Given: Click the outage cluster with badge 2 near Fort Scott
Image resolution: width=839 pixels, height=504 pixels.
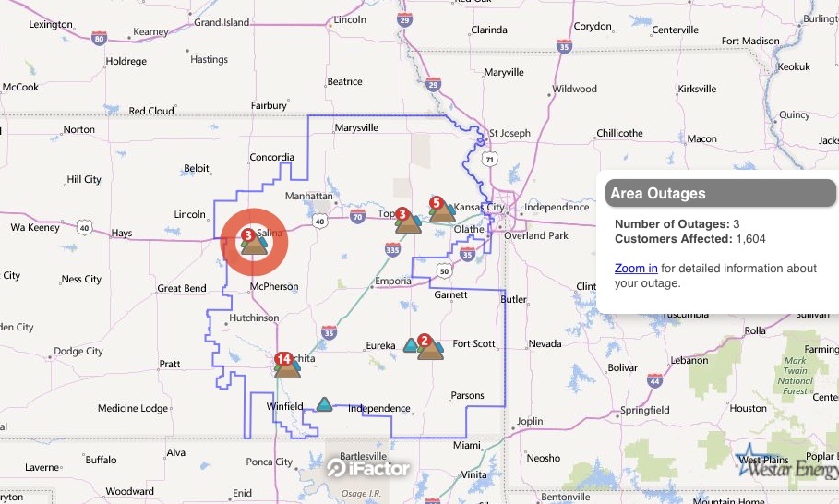Looking at the screenshot, I should pyautogui.click(x=430, y=347).
